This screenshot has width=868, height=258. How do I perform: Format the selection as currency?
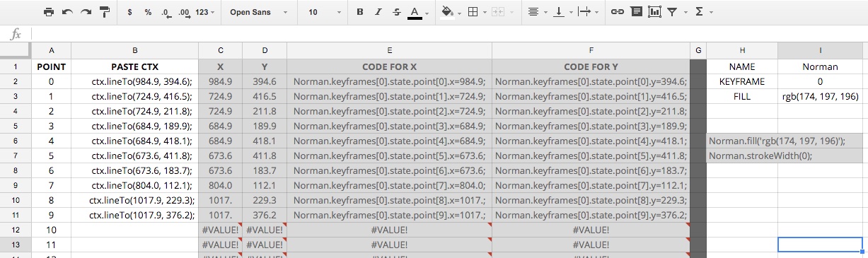130,12
